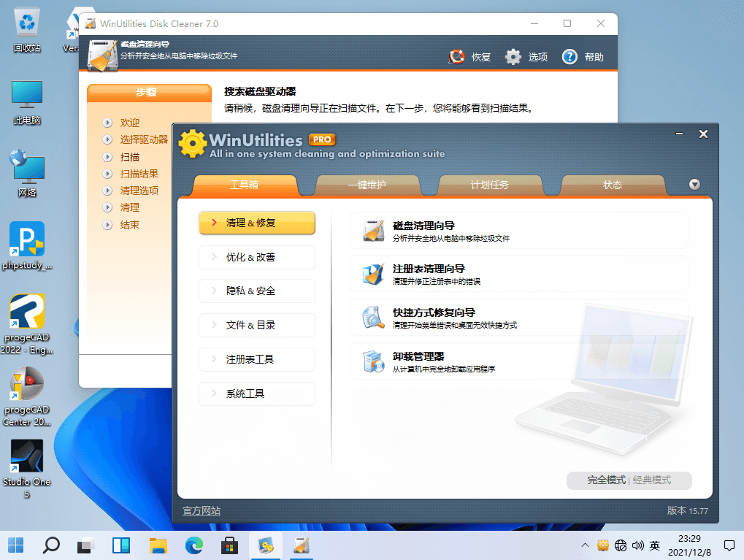Click the 版本 15.77 version text
This screenshot has height=560, width=744.
pyautogui.click(x=688, y=510)
